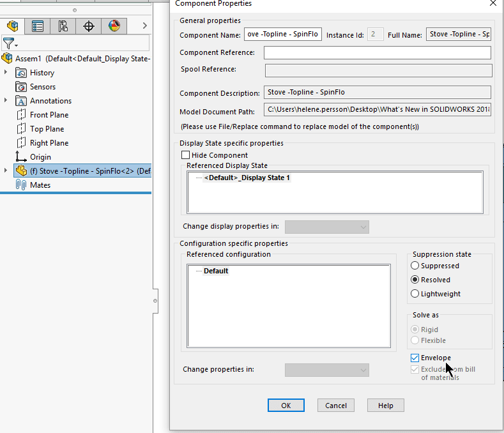Select the Origin item in tree
The width and height of the screenshot is (504, 433).
coord(40,157)
